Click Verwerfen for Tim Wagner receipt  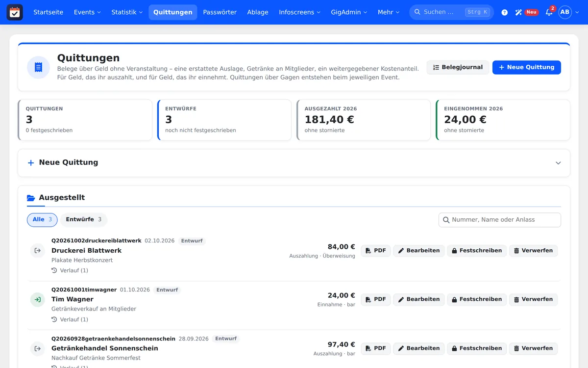pyautogui.click(x=533, y=299)
